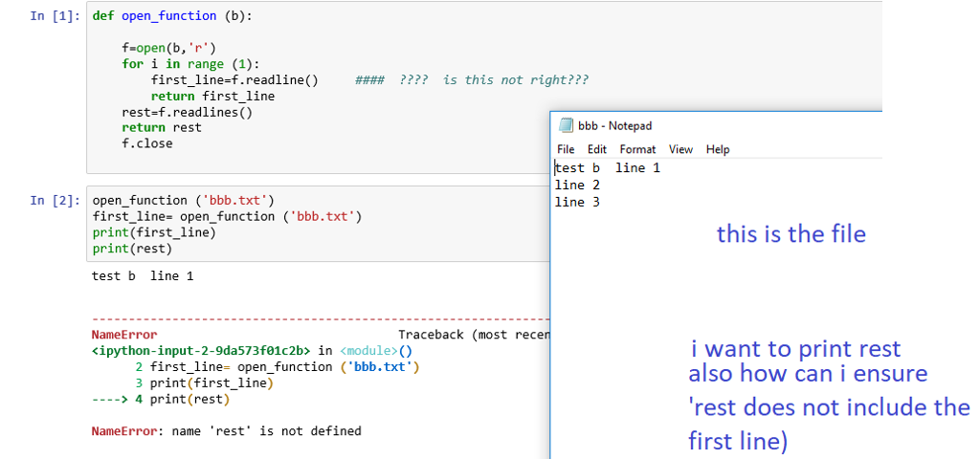This screenshot has height=459, width=980.
Task: Click the first_line=f.readline() statement
Action: point(234,80)
